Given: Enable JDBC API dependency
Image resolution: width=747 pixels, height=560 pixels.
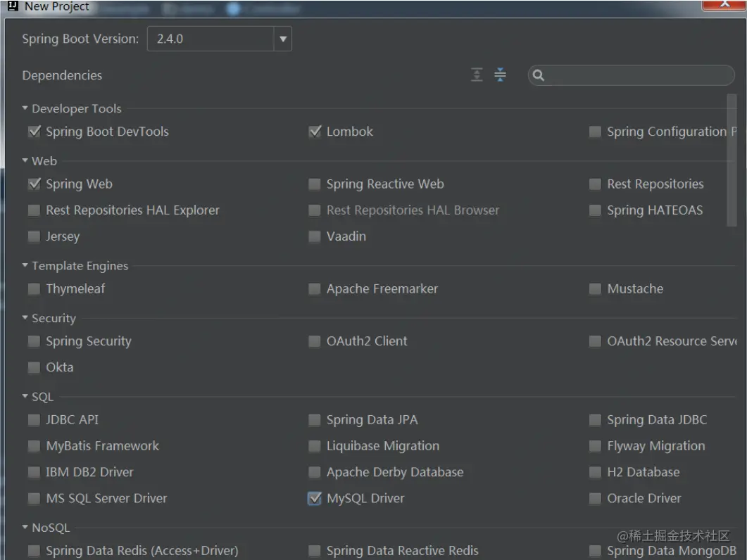Looking at the screenshot, I should pyautogui.click(x=34, y=420).
